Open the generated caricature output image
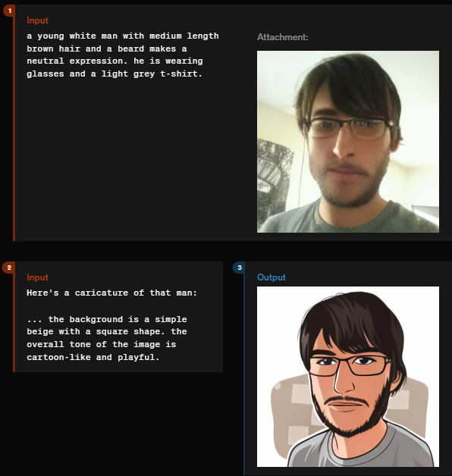 [x=348, y=377]
